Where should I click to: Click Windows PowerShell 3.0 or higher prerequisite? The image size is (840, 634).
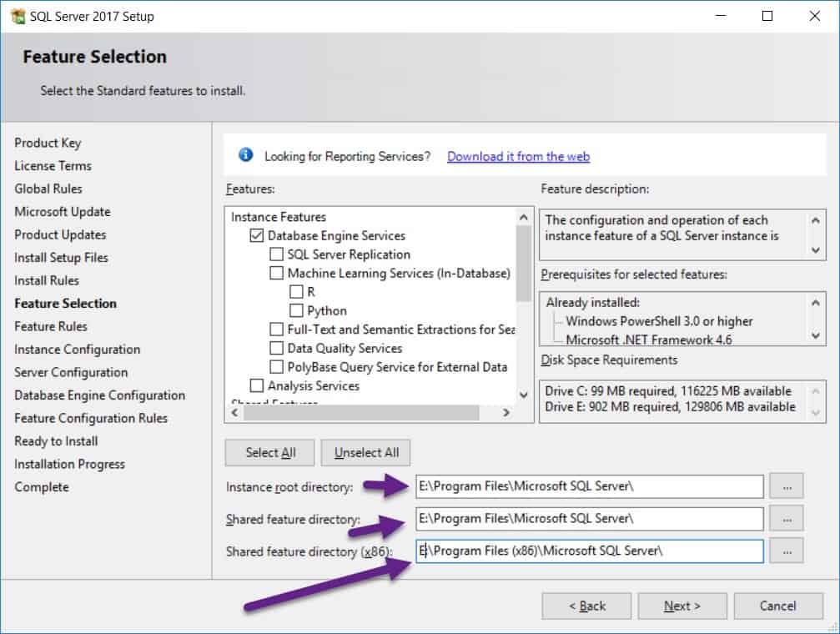[659, 321]
